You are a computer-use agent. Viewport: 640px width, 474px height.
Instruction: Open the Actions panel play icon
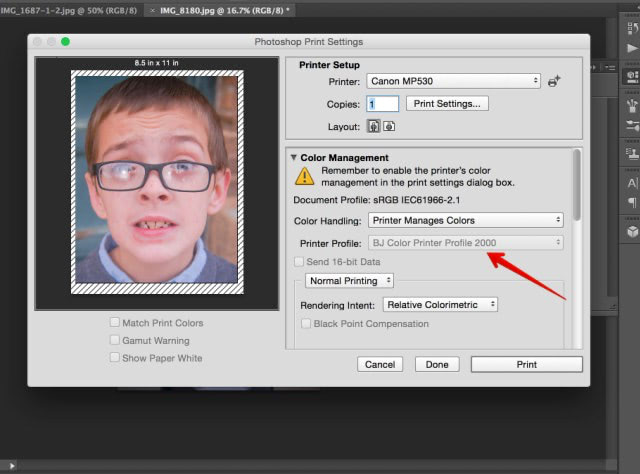click(x=632, y=49)
